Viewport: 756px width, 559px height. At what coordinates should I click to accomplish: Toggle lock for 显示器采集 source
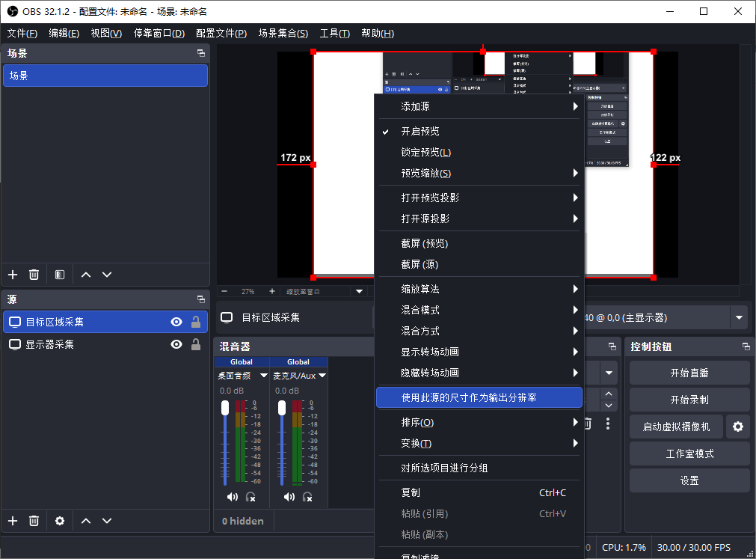(x=196, y=344)
